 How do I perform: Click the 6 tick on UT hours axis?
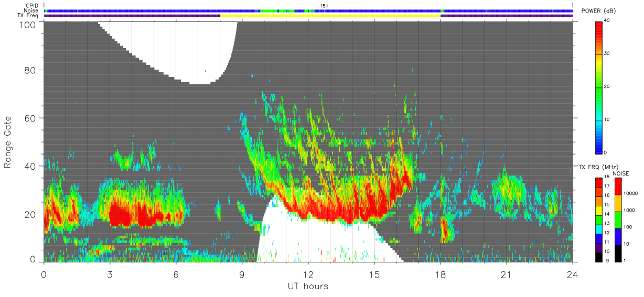pyautogui.click(x=176, y=274)
